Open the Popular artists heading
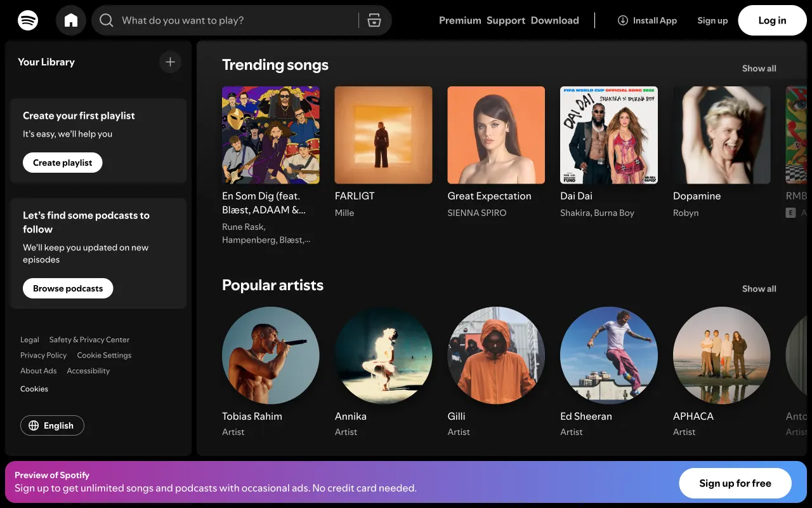This screenshot has width=812, height=508. pyautogui.click(x=273, y=285)
